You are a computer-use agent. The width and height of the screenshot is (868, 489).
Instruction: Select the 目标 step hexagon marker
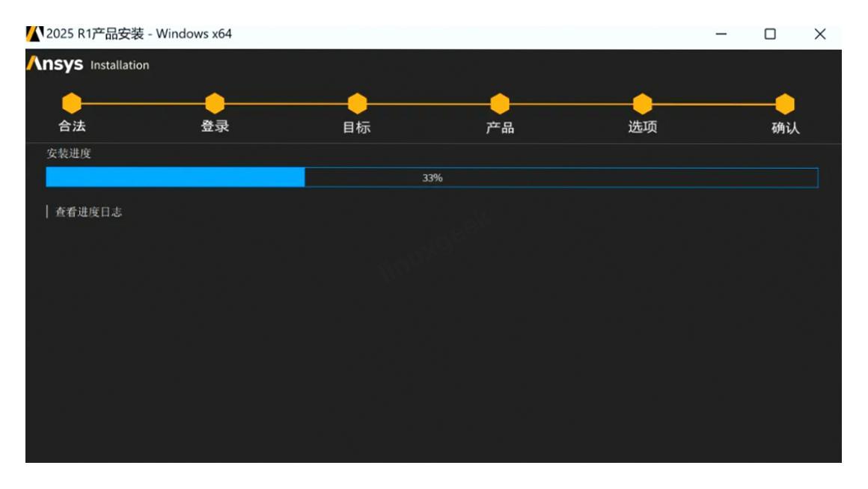coord(357,103)
